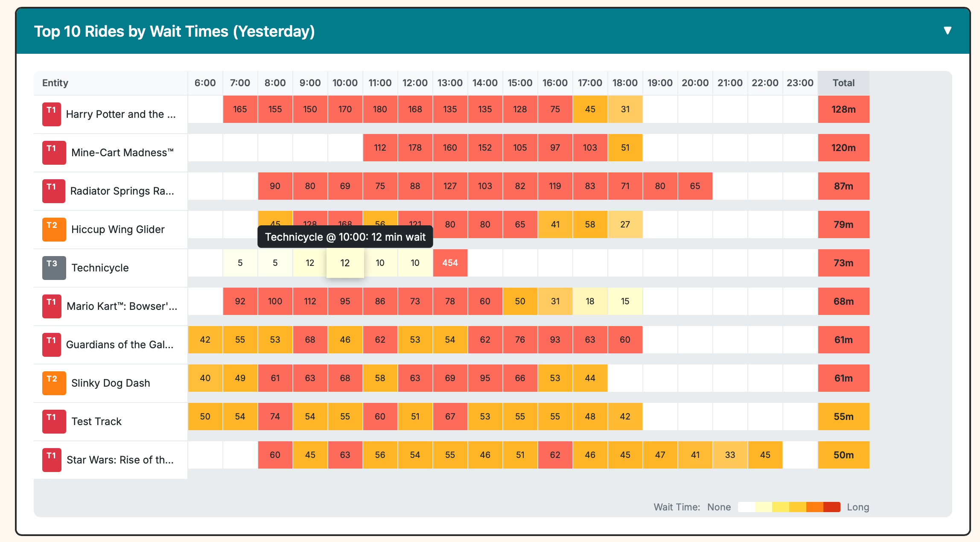This screenshot has height=542, width=980.
Task: Select the 13:00 time column header
Action: coord(450,82)
